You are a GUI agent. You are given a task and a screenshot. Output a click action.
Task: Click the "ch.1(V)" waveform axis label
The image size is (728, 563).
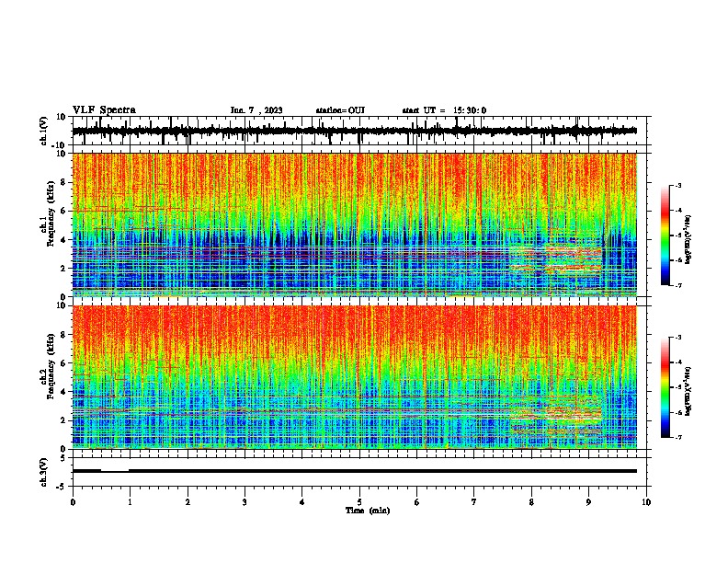coord(44,131)
